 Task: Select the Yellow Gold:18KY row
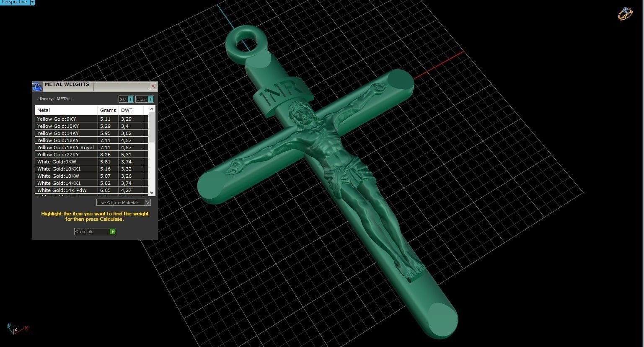pos(91,140)
